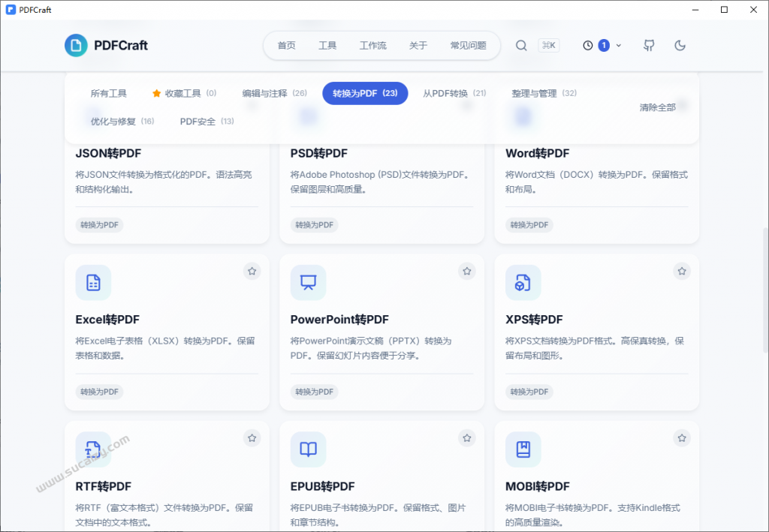The width and height of the screenshot is (769, 532).
Task: Open the recent history clock icon
Action: point(587,46)
